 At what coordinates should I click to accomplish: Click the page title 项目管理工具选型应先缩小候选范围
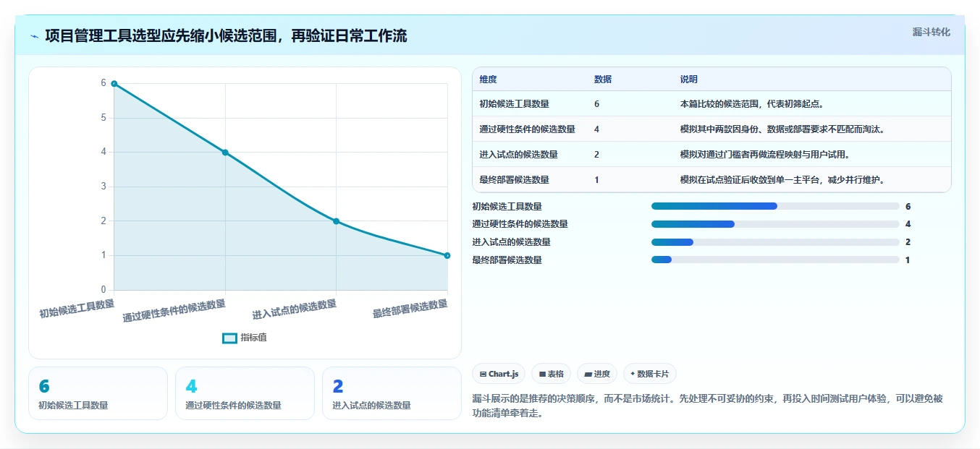coord(226,36)
